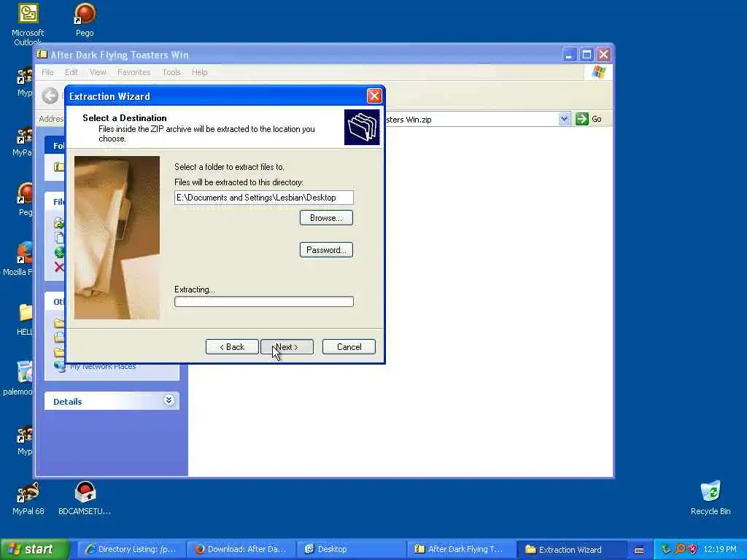The height and width of the screenshot is (560, 747).
Task: Minimize the After Dark Flying Toasters window
Action: point(569,54)
